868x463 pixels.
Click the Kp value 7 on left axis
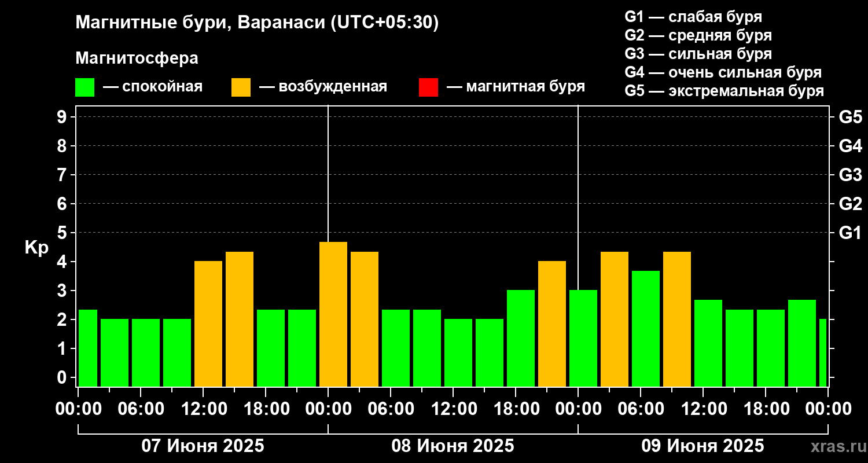click(x=63, y=175)
